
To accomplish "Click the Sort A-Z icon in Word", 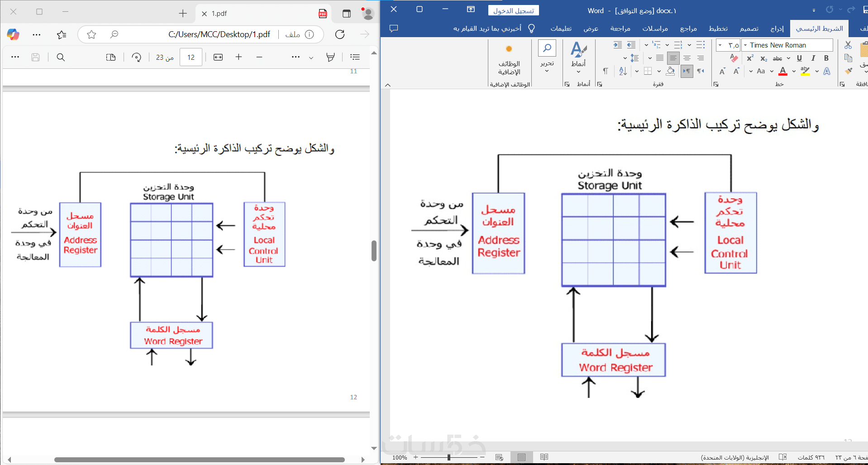I will (x=623, y=71).
